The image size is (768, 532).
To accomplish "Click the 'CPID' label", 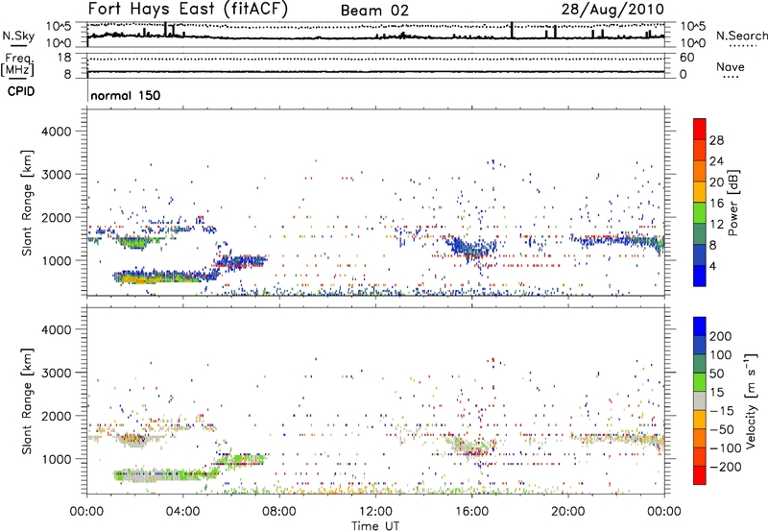I will 21,91.
